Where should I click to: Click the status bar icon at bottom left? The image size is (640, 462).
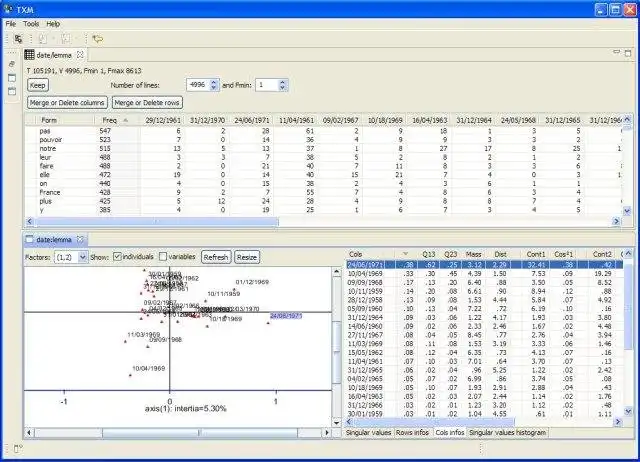19,449
